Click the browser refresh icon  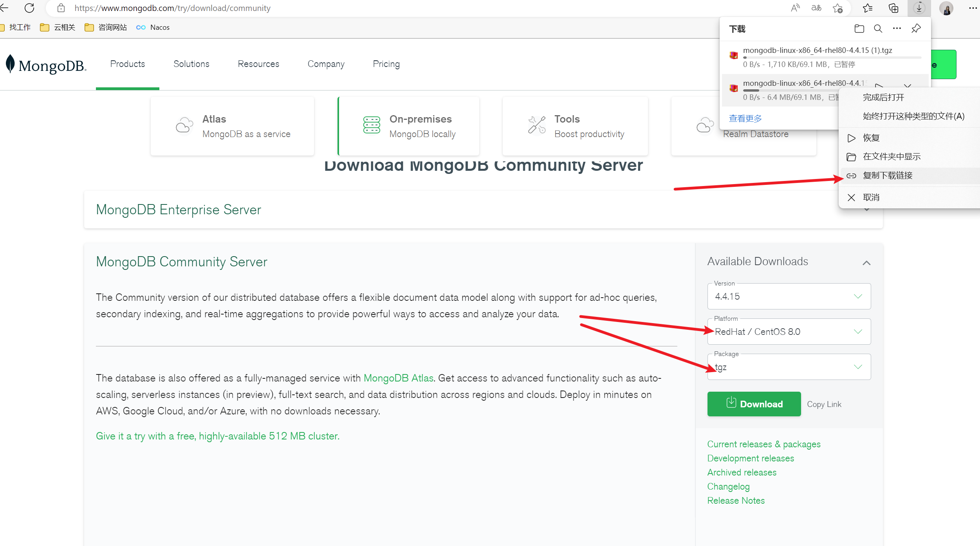[x=29, y=8]
